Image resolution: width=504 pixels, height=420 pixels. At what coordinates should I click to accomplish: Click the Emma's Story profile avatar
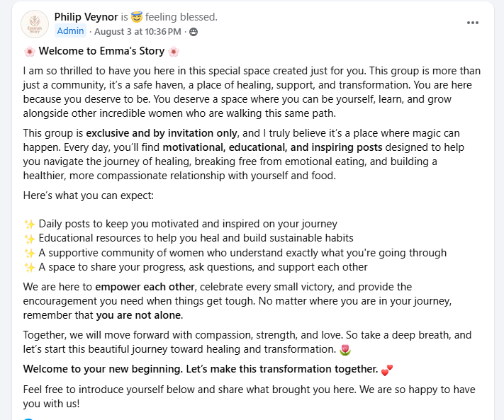click(x=35, y=24)
